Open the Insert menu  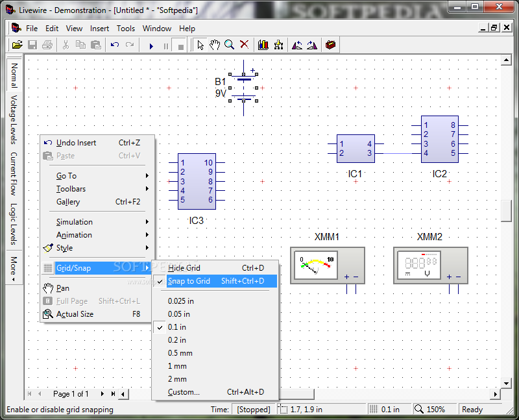99,29
